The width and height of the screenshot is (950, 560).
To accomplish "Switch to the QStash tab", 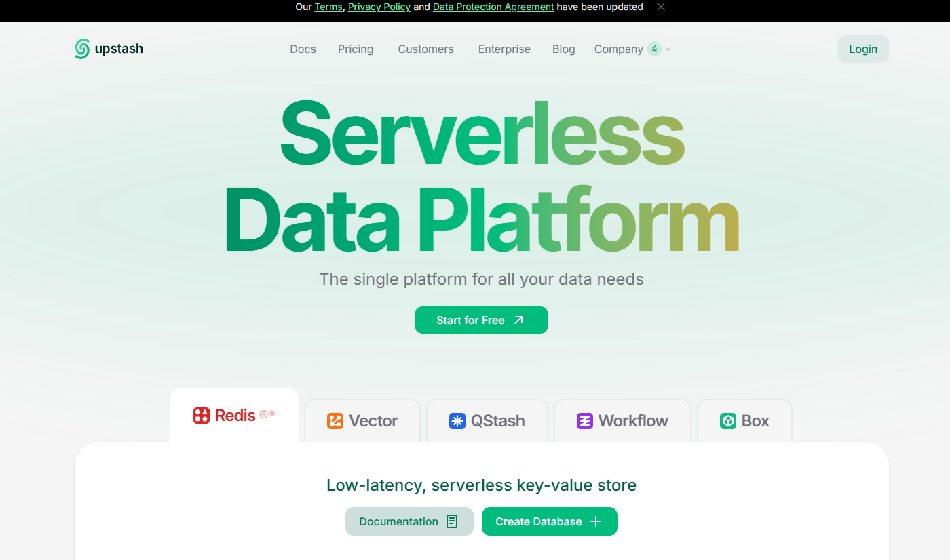I will pos(487,420).
